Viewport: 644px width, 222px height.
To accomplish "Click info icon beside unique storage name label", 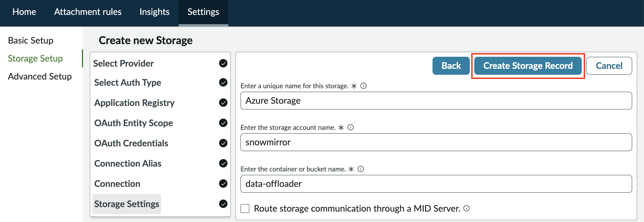I will 364,86.
